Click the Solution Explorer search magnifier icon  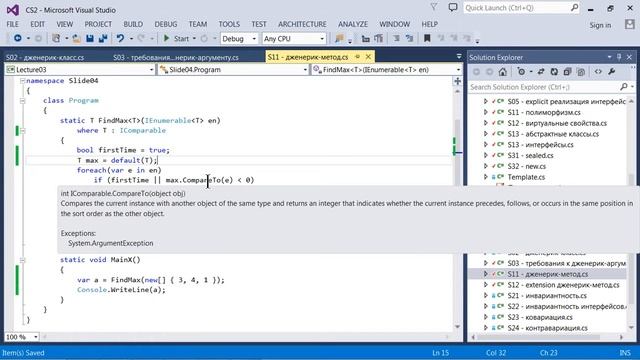coord(623,87)
